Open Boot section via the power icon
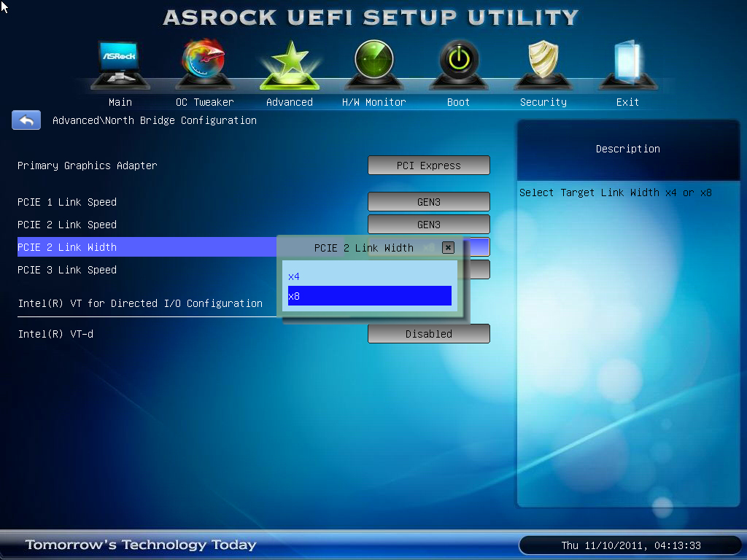The width and height of the screenshot is (747, 560). click(x=459, y=65)
